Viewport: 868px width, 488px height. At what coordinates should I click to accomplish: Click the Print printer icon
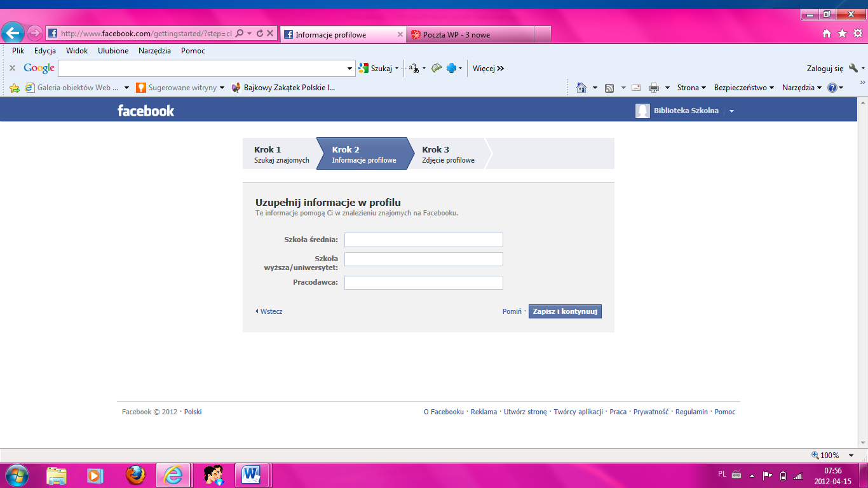pyautogui.click(x=654, y=88)
